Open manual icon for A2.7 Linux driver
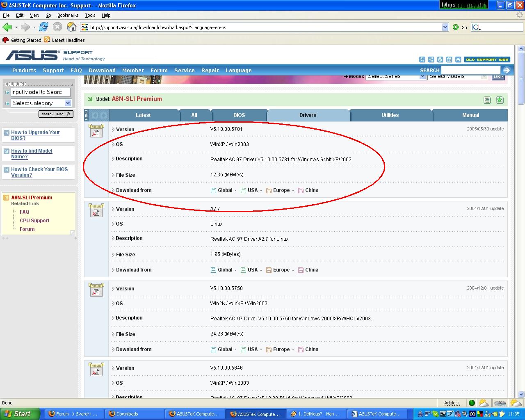This screenshot has width=525, height=420. click(x=96, y=210)
